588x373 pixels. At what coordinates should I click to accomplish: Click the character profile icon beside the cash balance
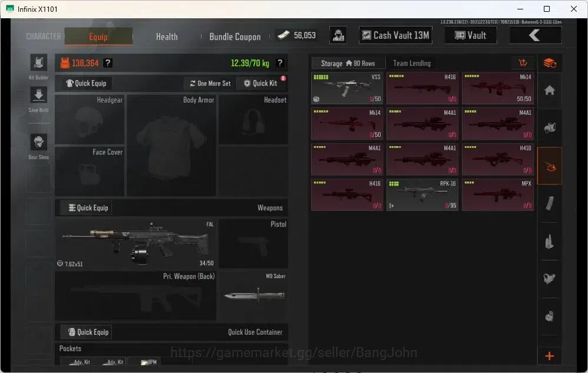tap(338, 35)
